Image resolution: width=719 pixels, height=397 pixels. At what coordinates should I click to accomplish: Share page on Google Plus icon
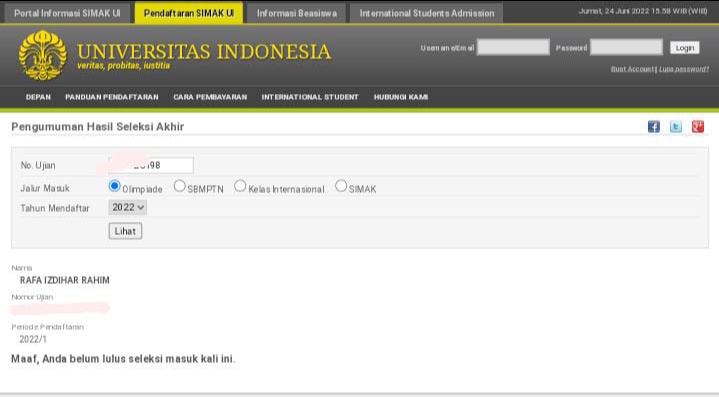pyautogui.click(x=697, y=127)
